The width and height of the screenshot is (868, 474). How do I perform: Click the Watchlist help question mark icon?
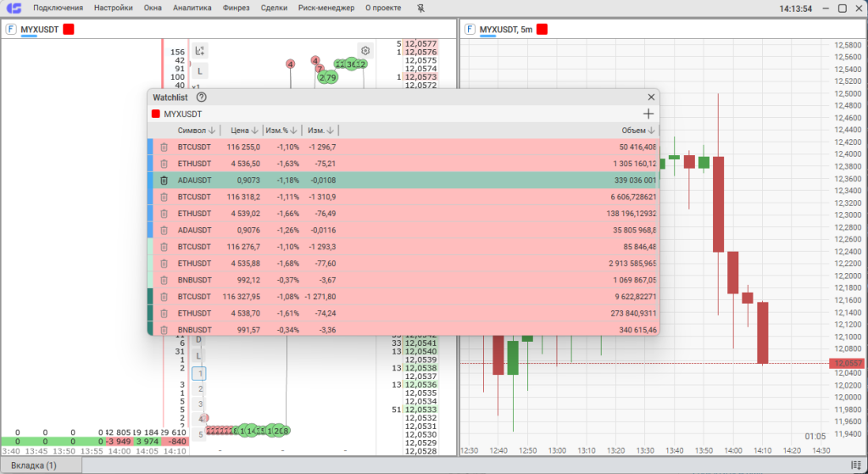pyautogui.click(x=202, y=98)
